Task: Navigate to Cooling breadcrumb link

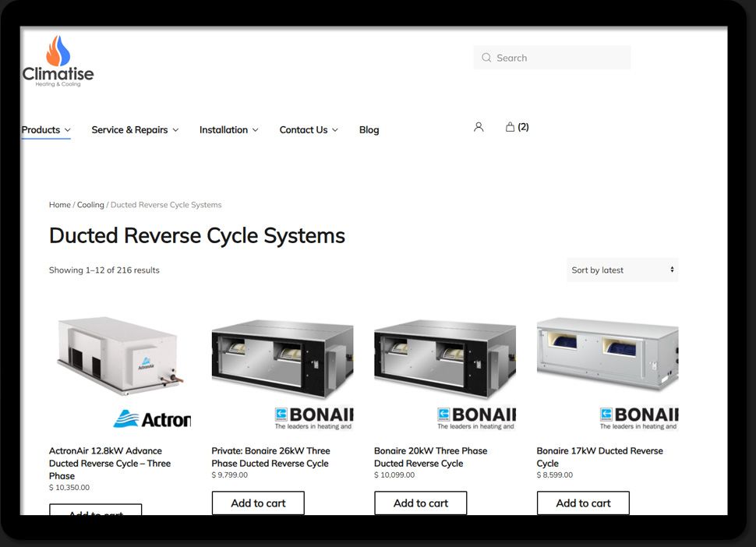Action: (x=90, y=205)
